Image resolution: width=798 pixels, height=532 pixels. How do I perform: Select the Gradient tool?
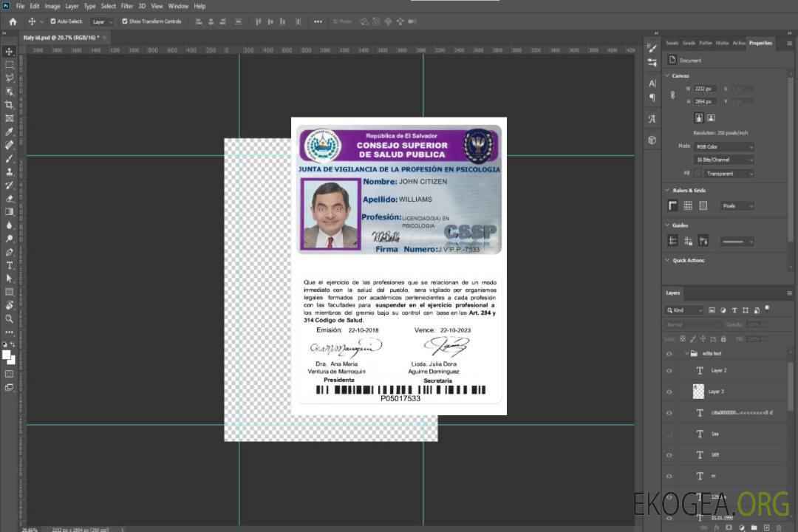[x=9, y=212]
